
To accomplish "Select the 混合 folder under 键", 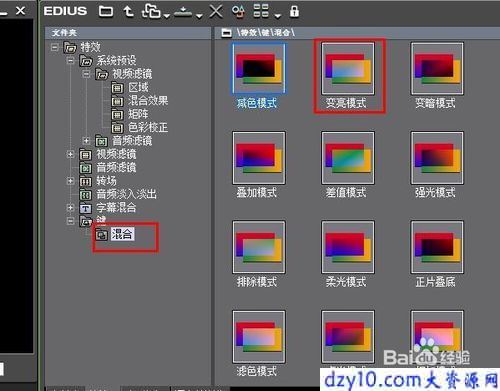I will [x=122, y=234].
